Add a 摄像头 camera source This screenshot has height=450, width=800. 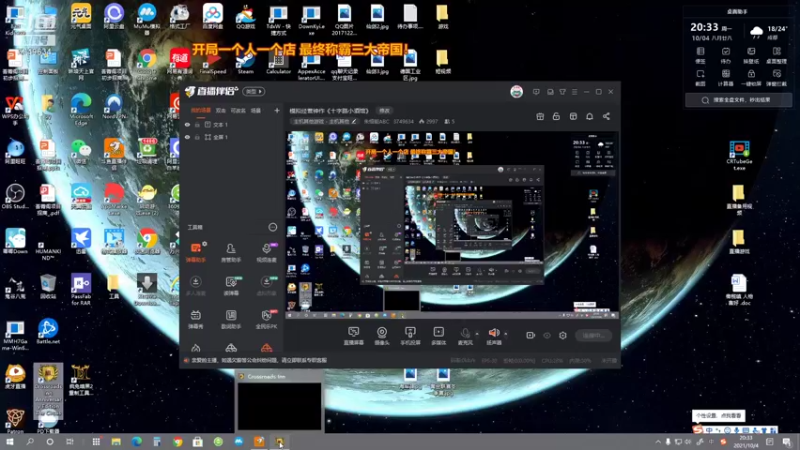coord(382,336)
